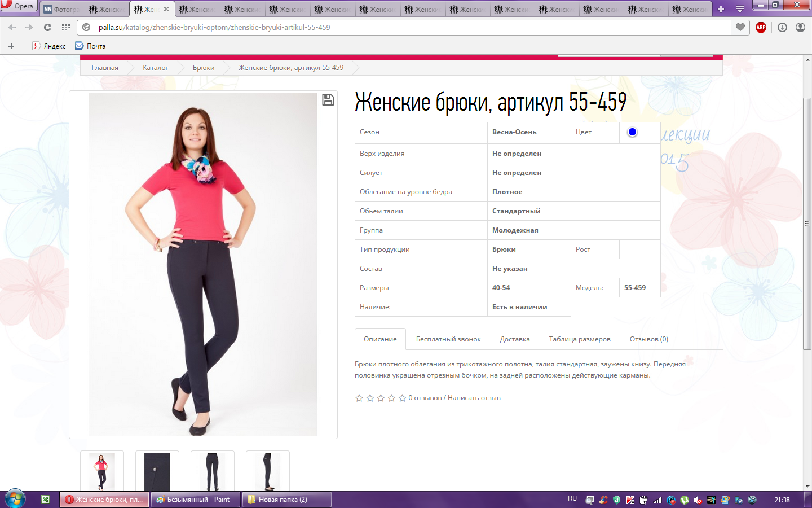The width and height of the screenshot is (812, 508).
Task: Add page to bookmarks with heart icon
Action: 740,27
